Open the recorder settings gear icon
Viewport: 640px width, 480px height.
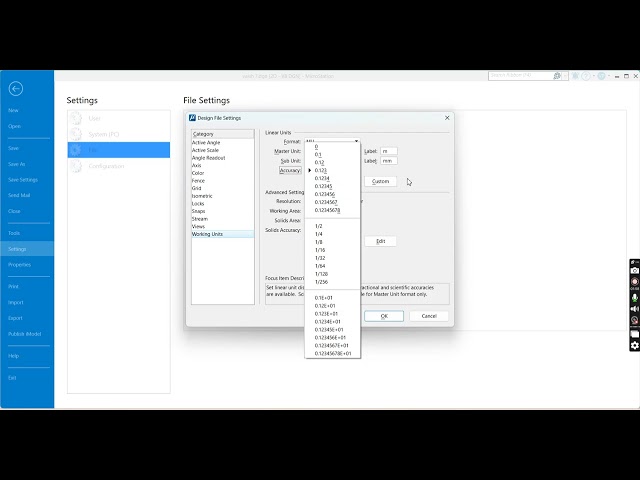[635, 345]
